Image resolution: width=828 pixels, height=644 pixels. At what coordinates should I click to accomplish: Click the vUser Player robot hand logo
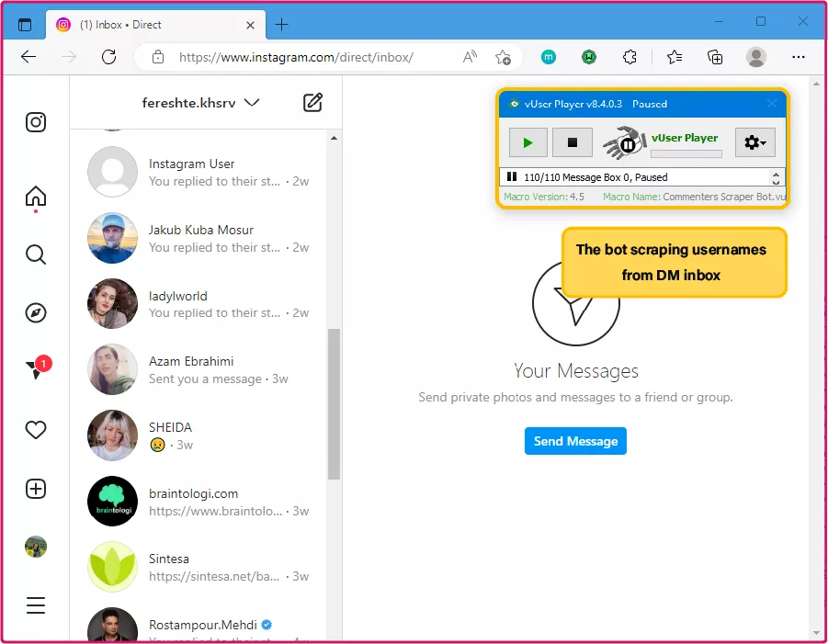click(x=625, y=142)
